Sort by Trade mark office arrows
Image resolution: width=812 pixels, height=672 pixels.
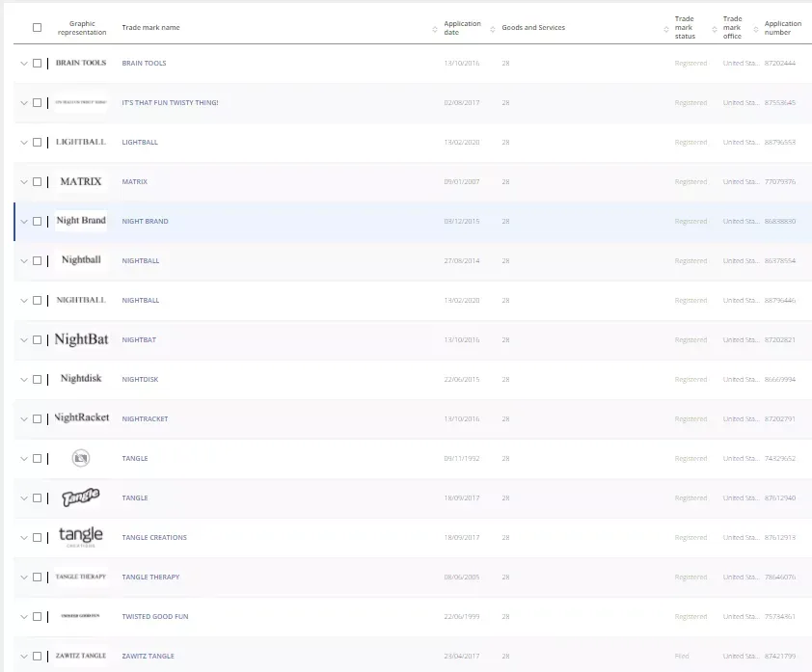pos(755,28)
